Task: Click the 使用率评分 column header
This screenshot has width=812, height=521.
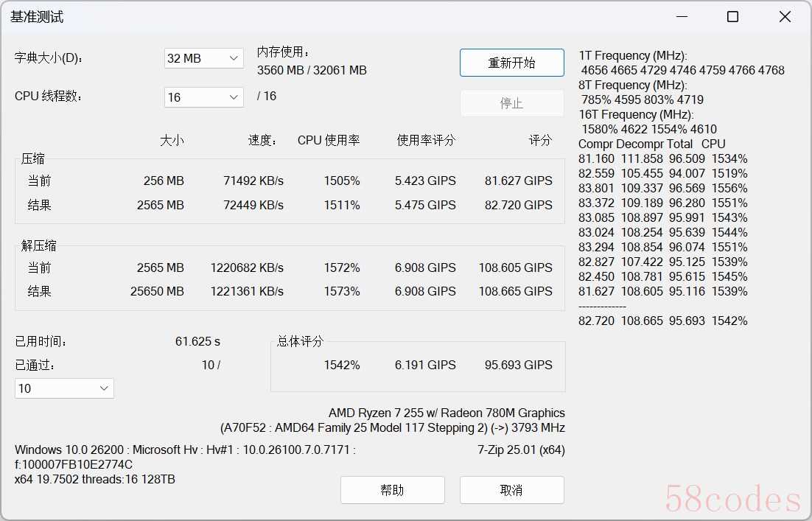Action: click(x=426, y=140)
